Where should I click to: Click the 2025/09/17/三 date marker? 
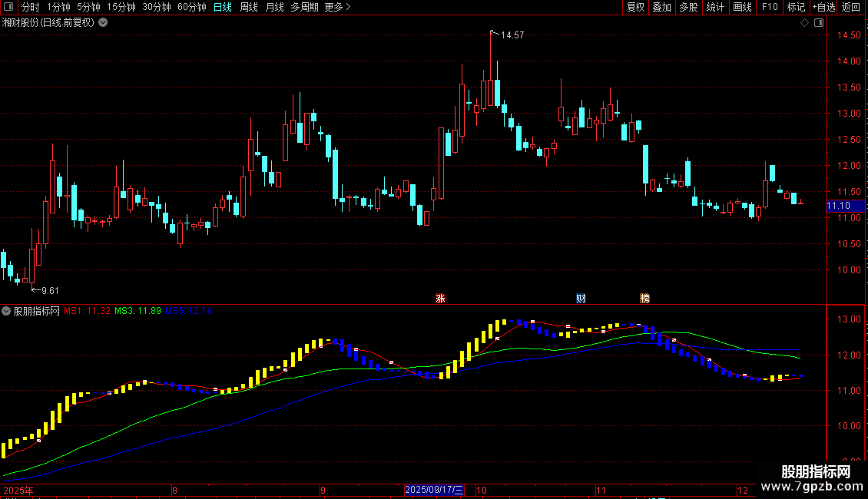click(x=434, y=490)
